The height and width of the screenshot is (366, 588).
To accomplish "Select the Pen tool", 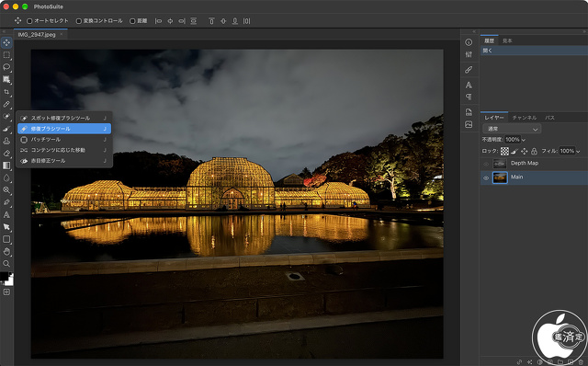I will point(6,202).
